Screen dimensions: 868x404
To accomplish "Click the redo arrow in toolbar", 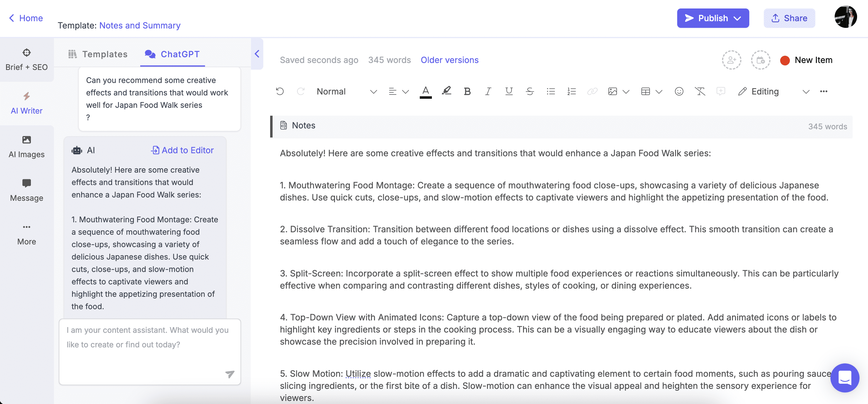I will [300, 91].
